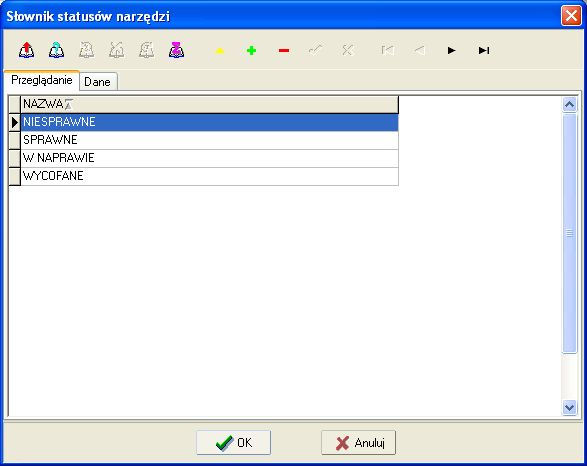This screenshot has width=587, height=466.
Task: Switch to the Przeglądanie tab
Action: coord(42,80)
